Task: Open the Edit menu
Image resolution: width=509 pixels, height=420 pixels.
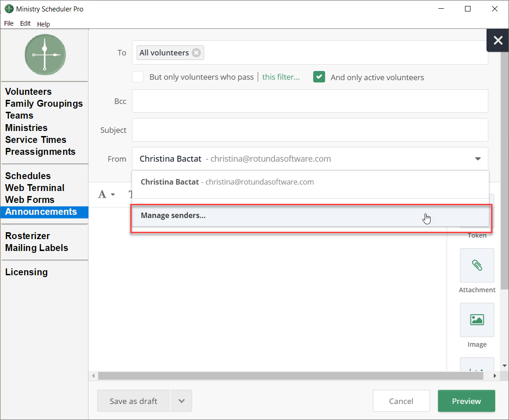Action: tap(25, 24)
